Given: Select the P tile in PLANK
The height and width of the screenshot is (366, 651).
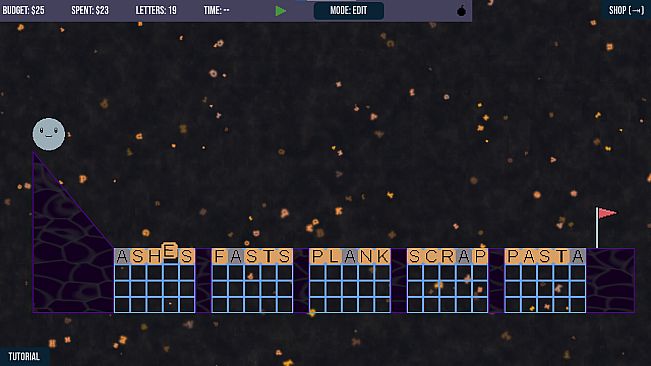Looking at the screenshot, I should point(317,256).
